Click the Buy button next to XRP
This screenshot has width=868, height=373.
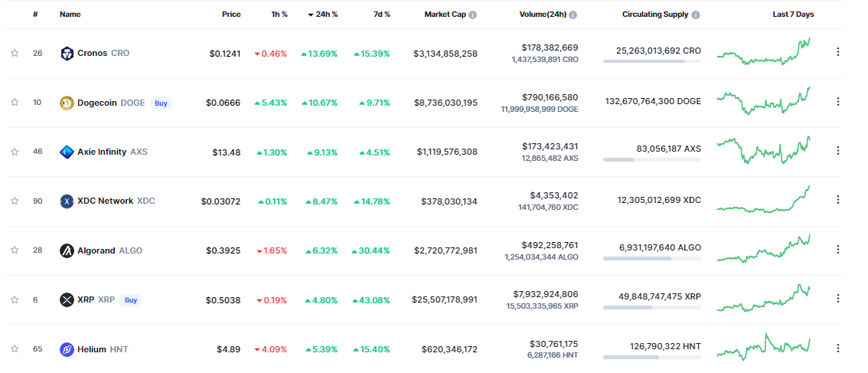pos(131,299)
